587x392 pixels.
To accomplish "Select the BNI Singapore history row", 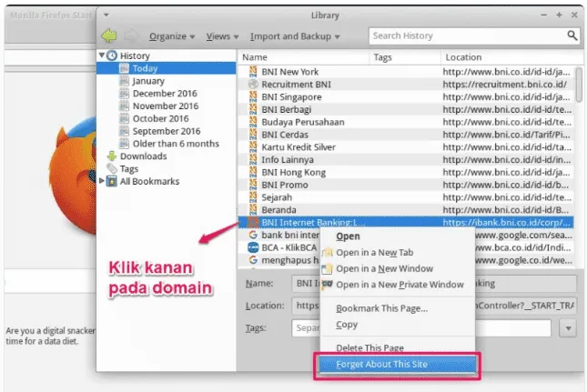I will point(406,97).
